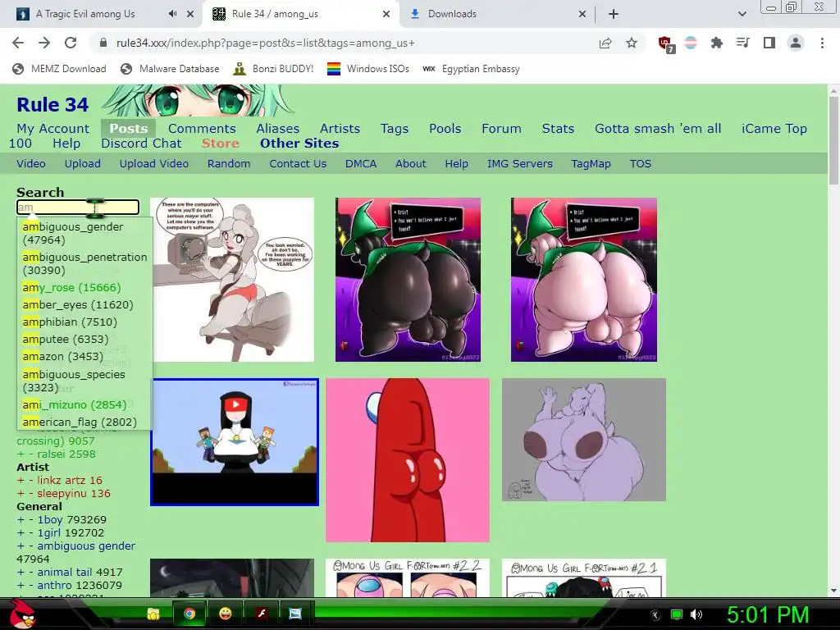The width and height of the screenshot is (840, 630).
Task: Choose american_flag autocomplete suggestion
Action: [x=84, y=422]
